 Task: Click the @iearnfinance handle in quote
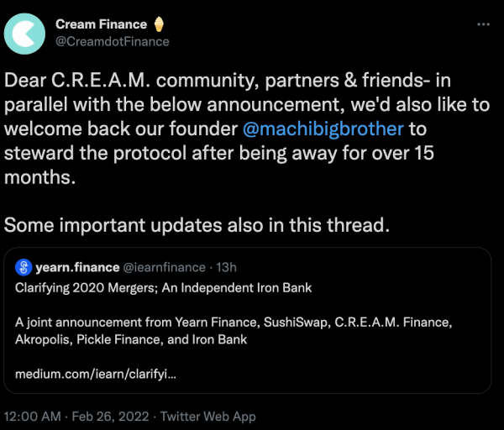(x=165, y=267)
